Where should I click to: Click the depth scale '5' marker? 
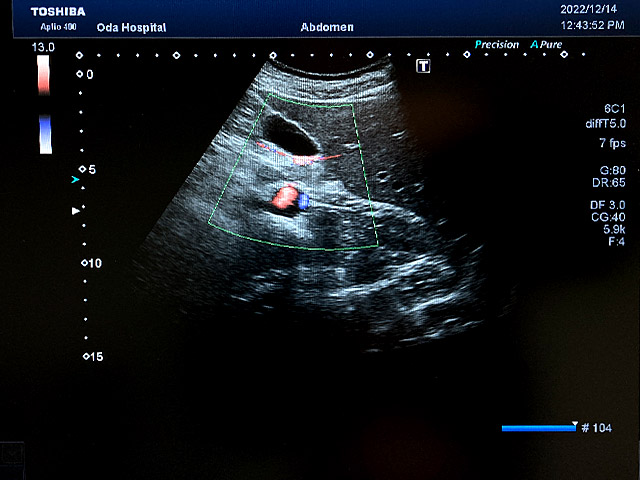87,169
